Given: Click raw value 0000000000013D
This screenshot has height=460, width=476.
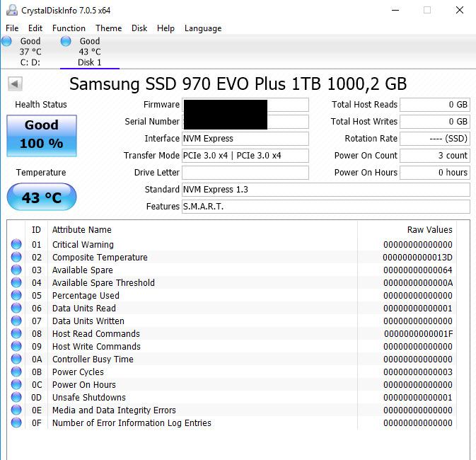Looking at the screenshot, I should pos(417,258).
